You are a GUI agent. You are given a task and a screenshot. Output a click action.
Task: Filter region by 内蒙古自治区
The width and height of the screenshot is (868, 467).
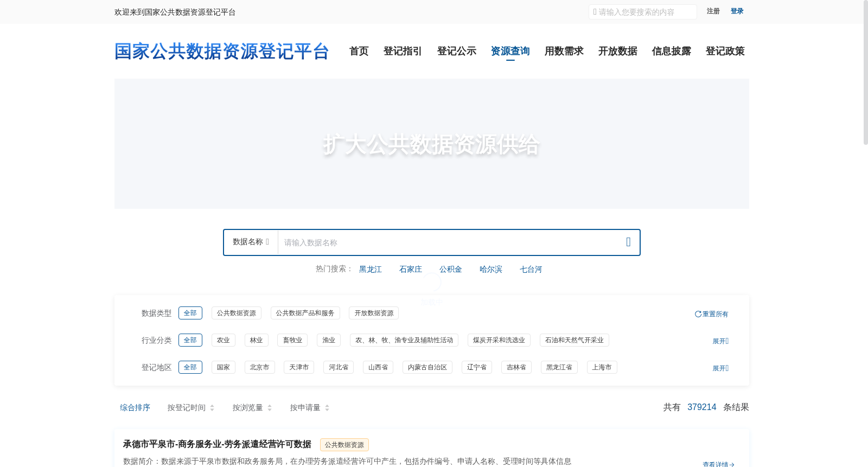click(x=427, y=367)
